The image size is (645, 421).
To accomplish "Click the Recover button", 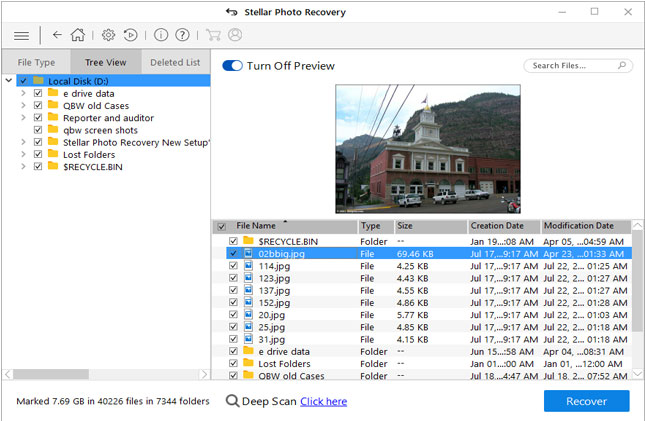I will [586, 401].
